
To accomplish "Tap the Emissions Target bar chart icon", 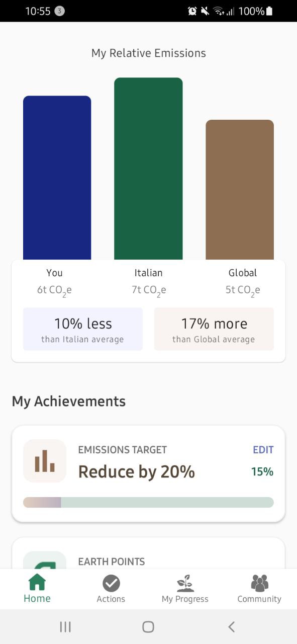I will pyautogui.click(x=45, y=461).
